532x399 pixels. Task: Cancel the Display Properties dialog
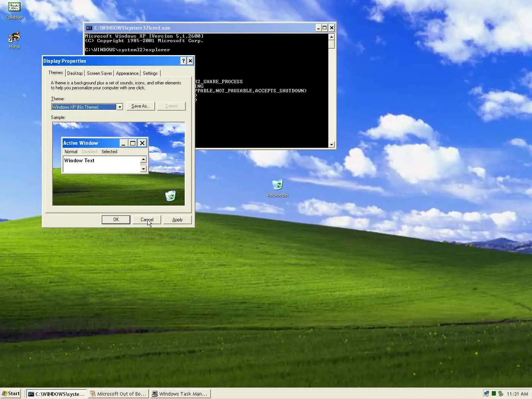147,220
